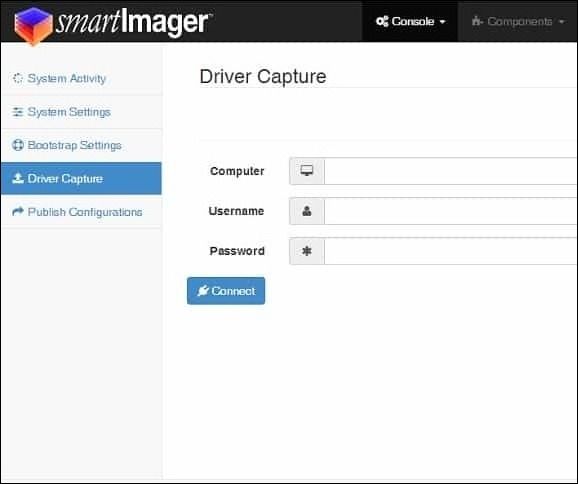Go to System Settings in sidebar
The image size is (578, 484).
point(81,112)
